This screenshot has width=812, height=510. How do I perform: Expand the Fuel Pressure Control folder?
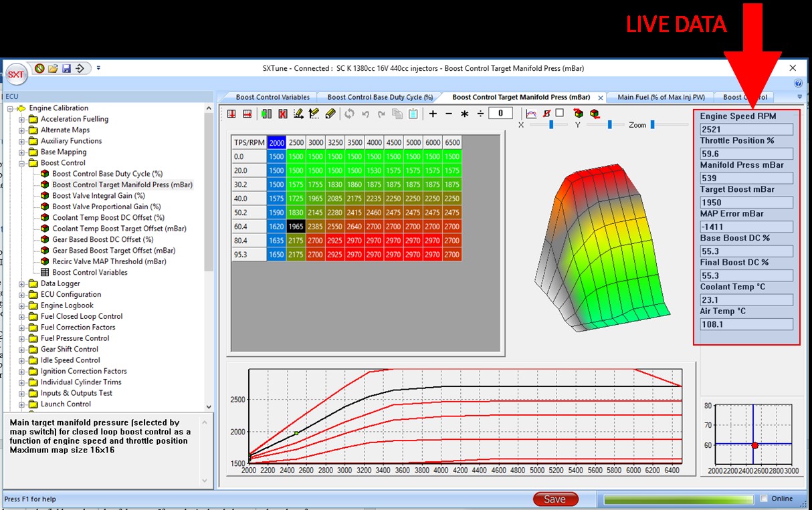pyautogui.click(x=22, y=338)
